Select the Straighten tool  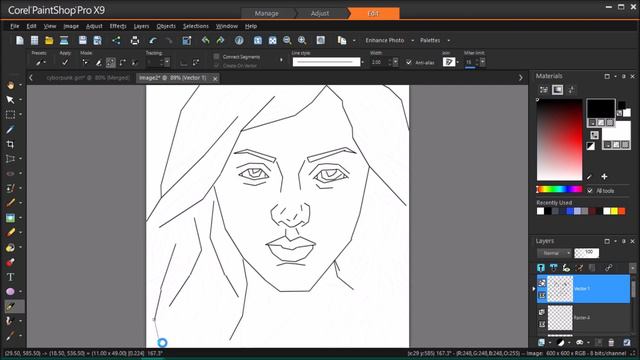tap(10, 159)
